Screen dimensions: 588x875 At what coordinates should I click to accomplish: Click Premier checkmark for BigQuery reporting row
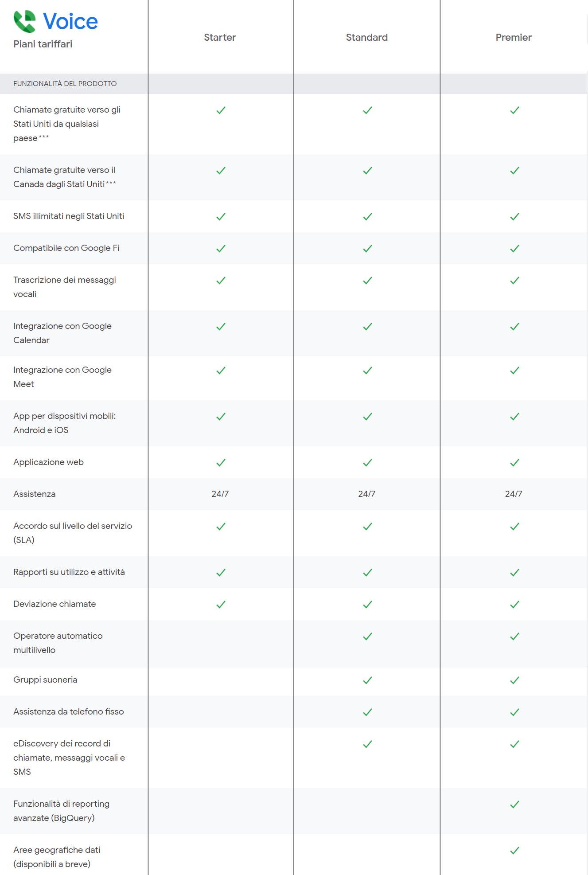[514, 805]
